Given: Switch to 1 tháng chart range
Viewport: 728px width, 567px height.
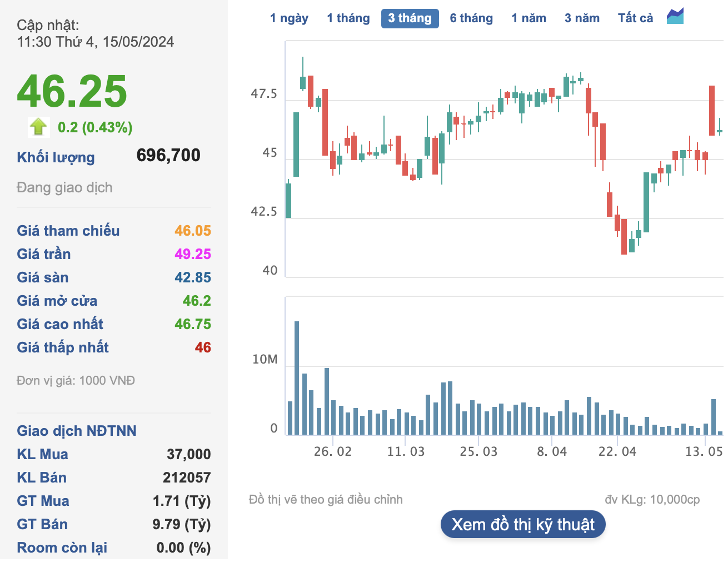Looking at the screenshot, I should (348, 18).
